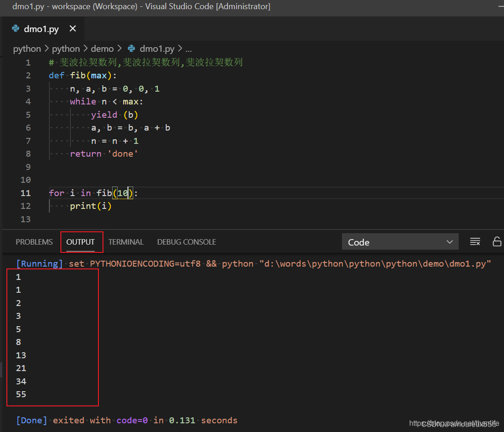
Task: Click the output value 55
Action: pos(21,394)
